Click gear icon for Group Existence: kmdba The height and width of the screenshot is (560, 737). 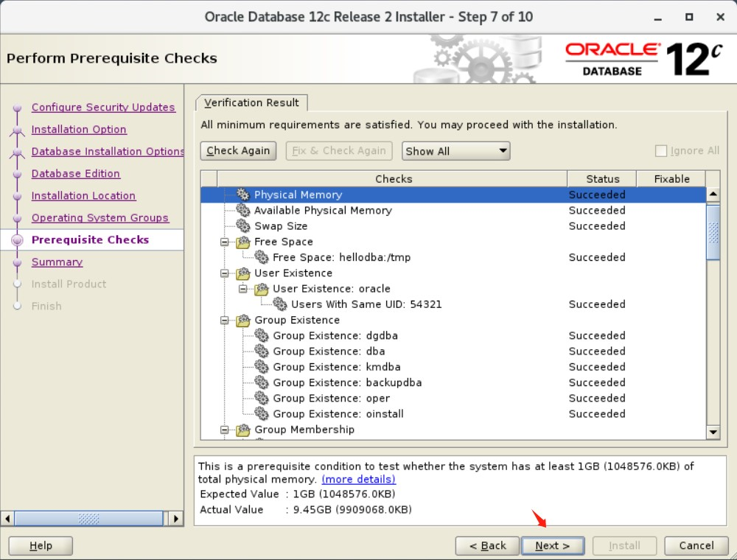[x=262, y=367]
